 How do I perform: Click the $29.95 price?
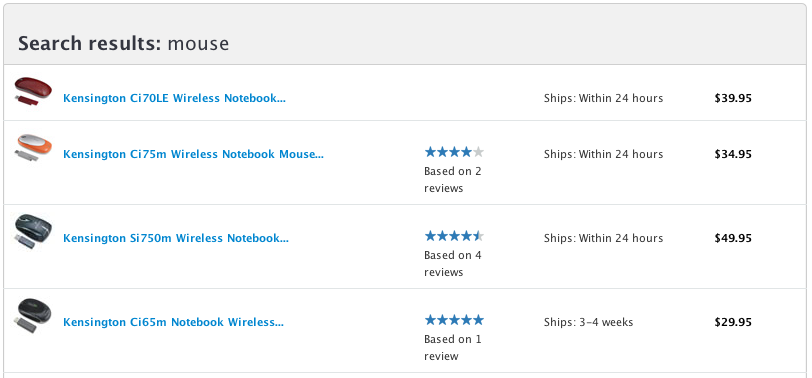click(733, 322)
